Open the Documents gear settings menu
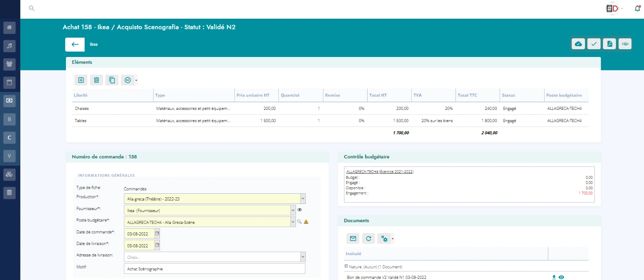Image resolution: width=644 pixels, height=280 pixels. (385, 238)
